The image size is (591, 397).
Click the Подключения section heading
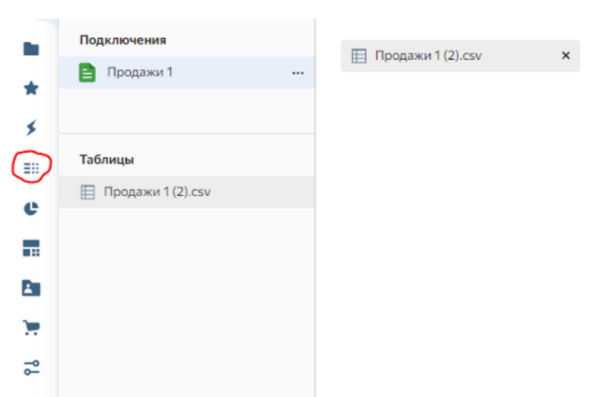point(123,40)
